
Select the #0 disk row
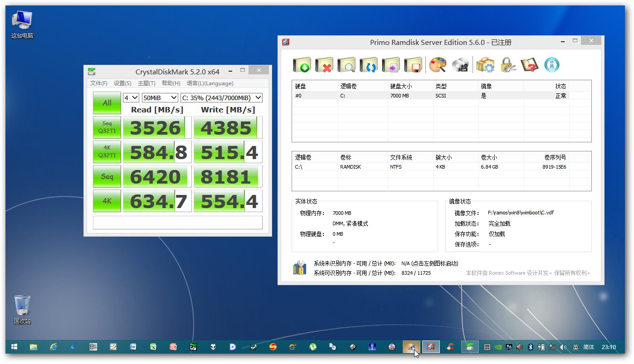pyautogui.click(x=430, y=96)
